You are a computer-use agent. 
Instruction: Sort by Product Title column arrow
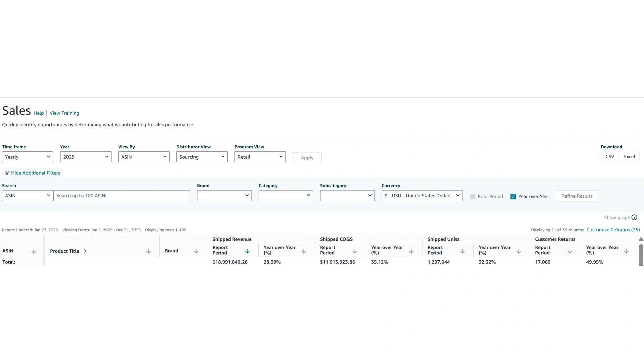click(x=149, y=251)
